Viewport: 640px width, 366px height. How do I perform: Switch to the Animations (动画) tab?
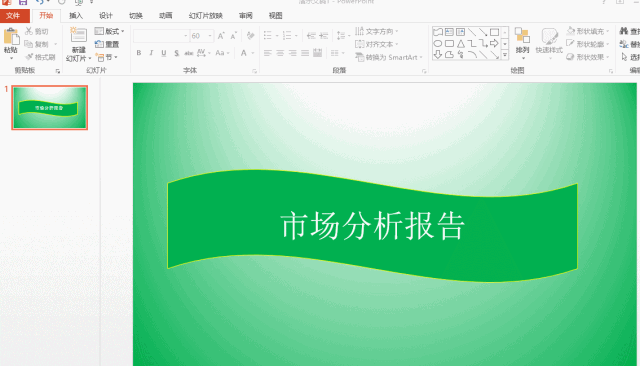[165, 16]
